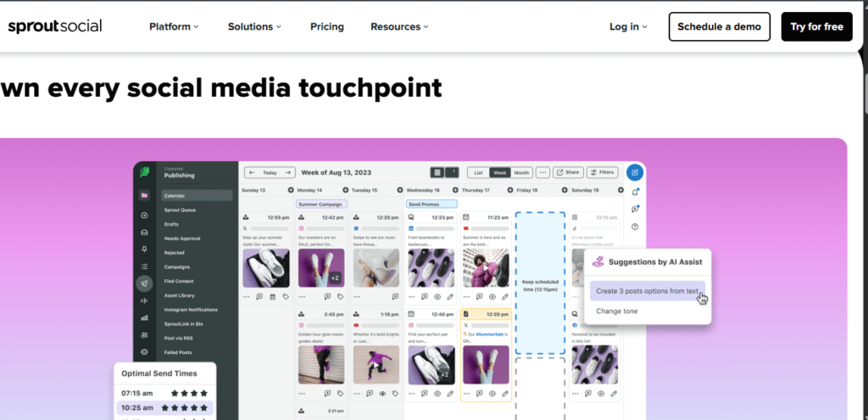Click the green leaf logo in the app sidebar

pyautogui.click(x=144, y=172)
